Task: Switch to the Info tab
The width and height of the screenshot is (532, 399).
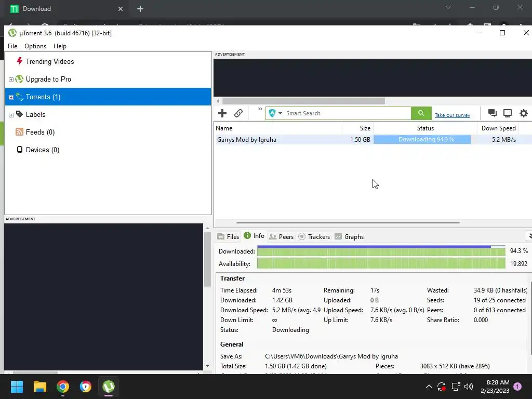Action: pos(254,236)
